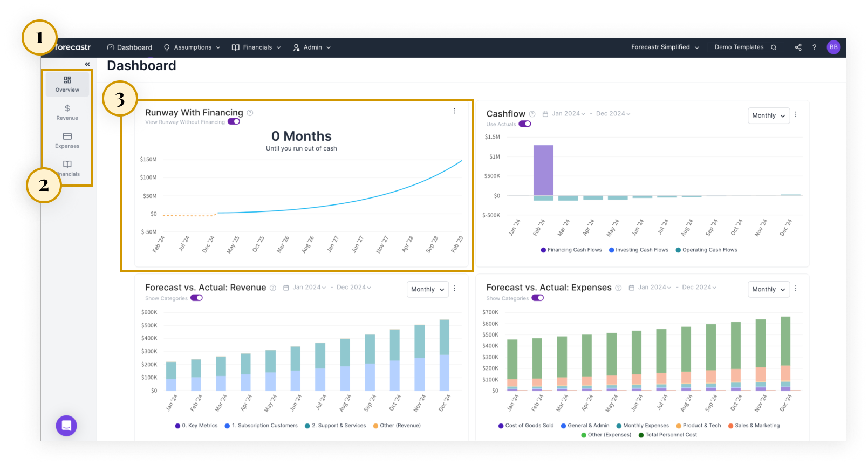Open Forecast vs. Actual: Revenue three-dot menu
The width and height of the screenshot is (868, 465).
pyautogui.click(x=455, y=289)
